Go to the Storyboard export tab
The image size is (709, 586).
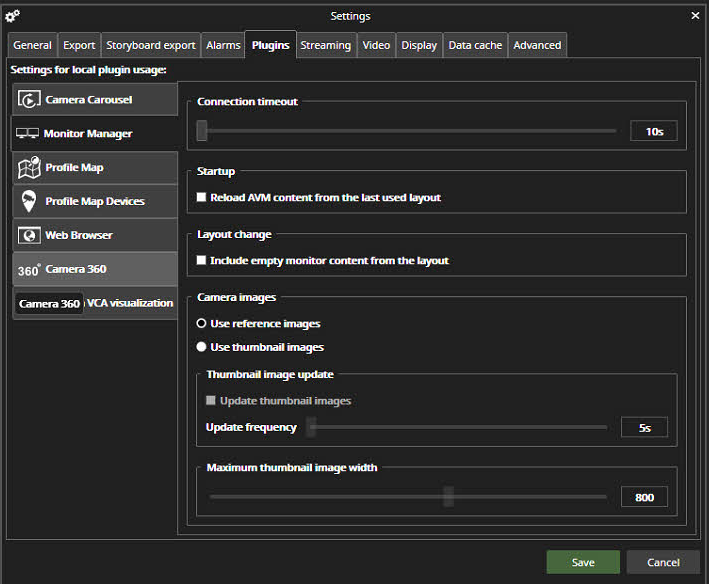(x=150, y=46)
